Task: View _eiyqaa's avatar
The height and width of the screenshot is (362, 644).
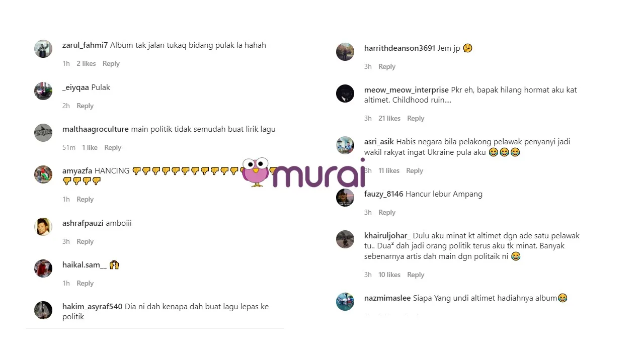Action: tap(43, 91)
